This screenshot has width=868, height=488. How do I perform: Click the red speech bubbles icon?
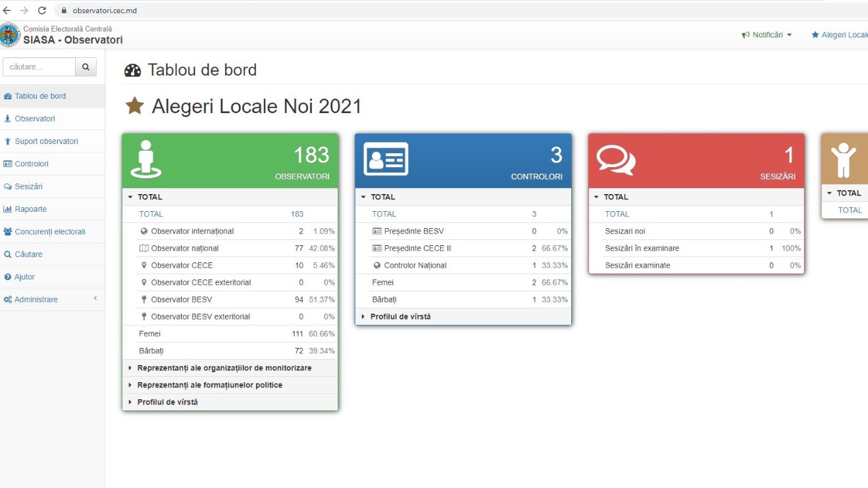pos(615,160)
